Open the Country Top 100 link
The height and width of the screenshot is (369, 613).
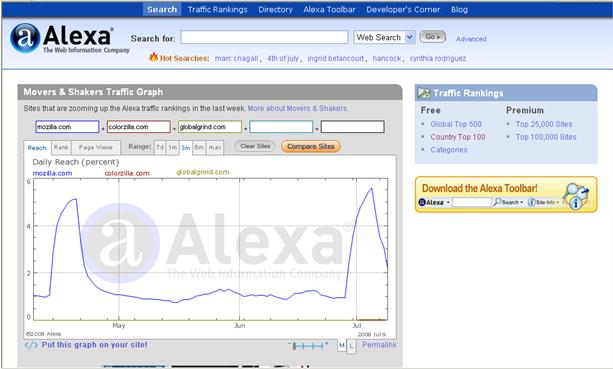[458, 137]
